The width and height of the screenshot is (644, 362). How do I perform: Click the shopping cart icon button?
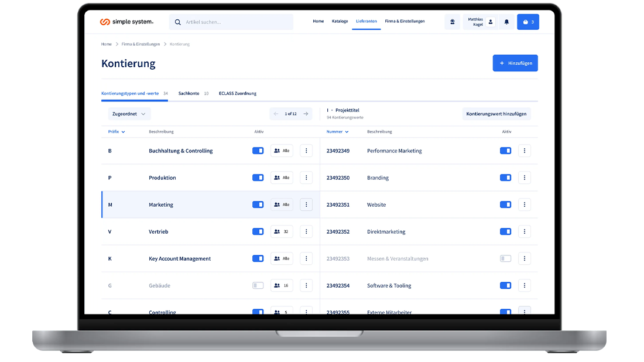coord(527,22)
